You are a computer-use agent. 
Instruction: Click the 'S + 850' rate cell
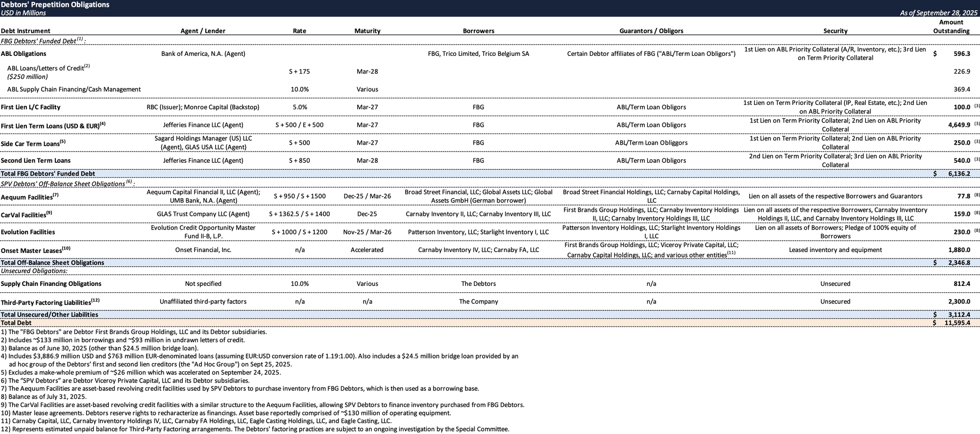(x=299, y=161)
